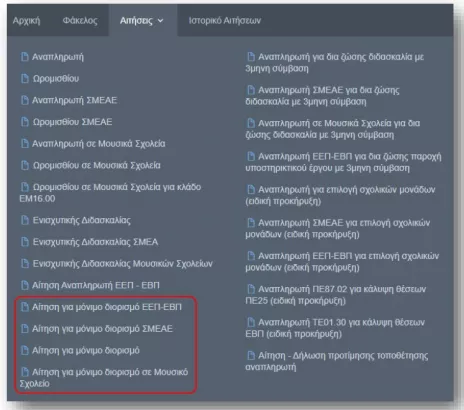
Task: Click icon beside Αίτηση - Δήλωση προτίμησης τοποθέτησης
Action: point(251,356)
